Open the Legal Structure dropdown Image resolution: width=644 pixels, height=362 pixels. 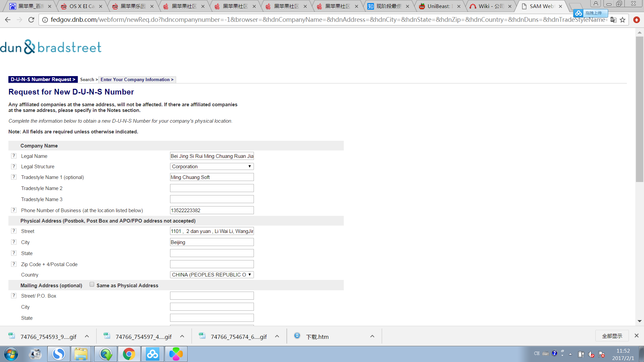[212, 167]
